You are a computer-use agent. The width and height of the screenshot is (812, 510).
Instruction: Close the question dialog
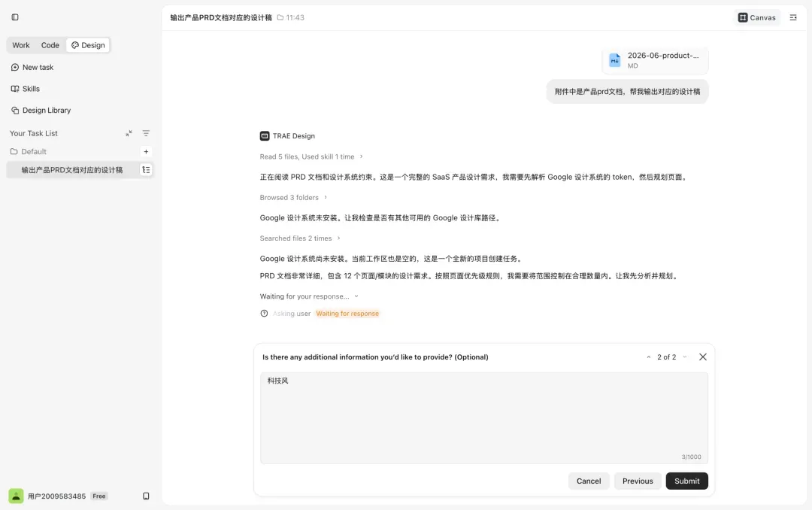click(703, 357)
